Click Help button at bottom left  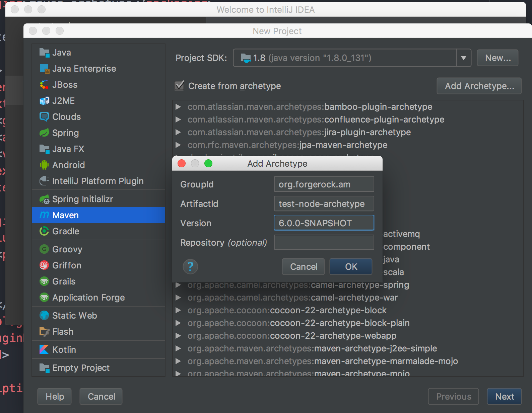[x=55, y=397]
